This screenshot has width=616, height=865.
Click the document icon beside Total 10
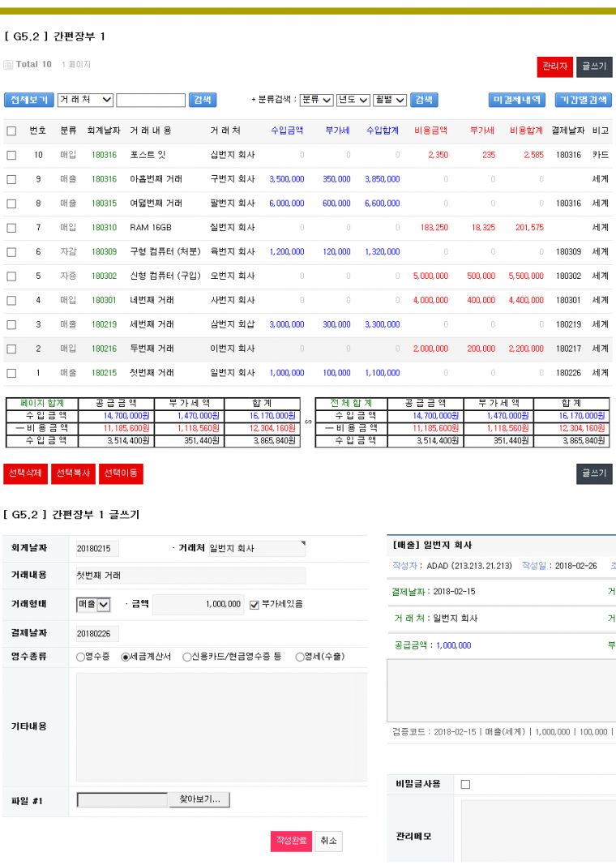tap(8, 65)
